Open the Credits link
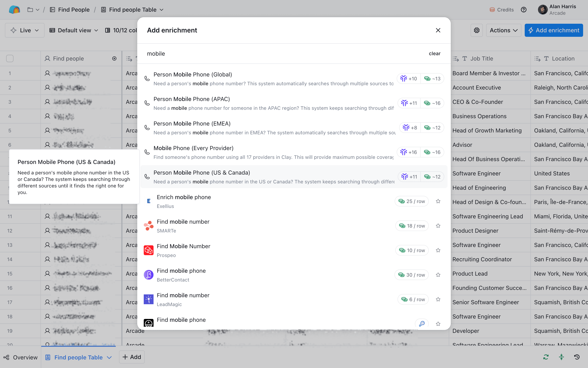Viewport: 588px width, 368px height. (x=501, y=10)
